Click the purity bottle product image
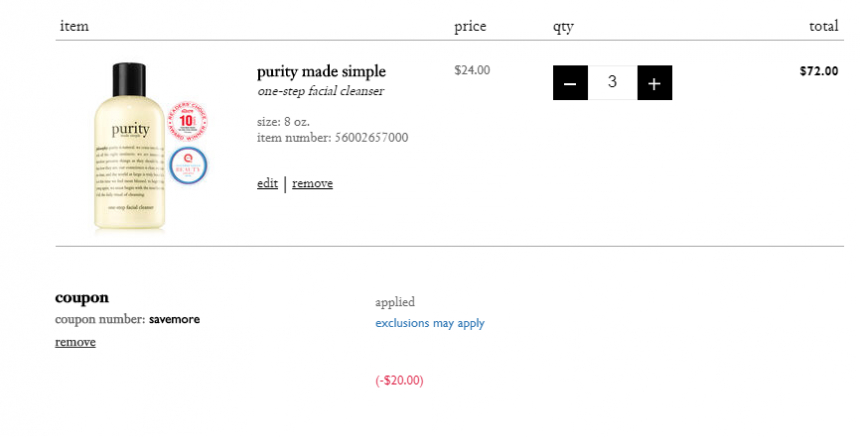The height and width of the screenshot is (437, 860). click(130, 145)
